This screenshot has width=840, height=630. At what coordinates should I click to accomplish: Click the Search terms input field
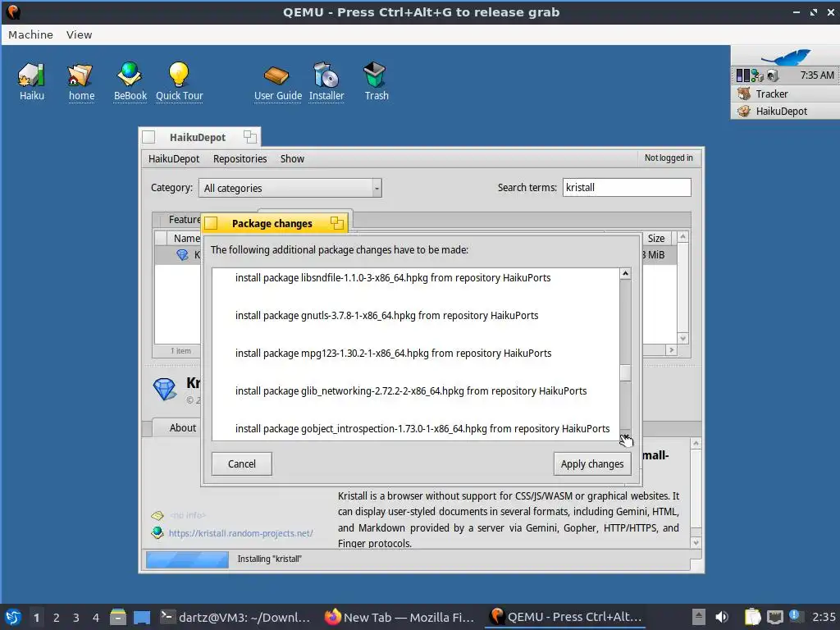pos(626,188)
